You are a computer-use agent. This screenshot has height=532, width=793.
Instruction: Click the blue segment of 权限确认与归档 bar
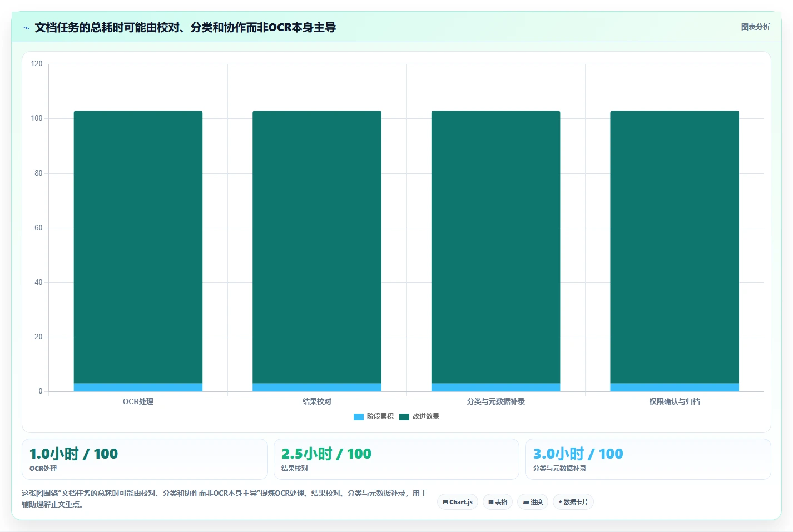pyautogui.click(x=675, y=387)
